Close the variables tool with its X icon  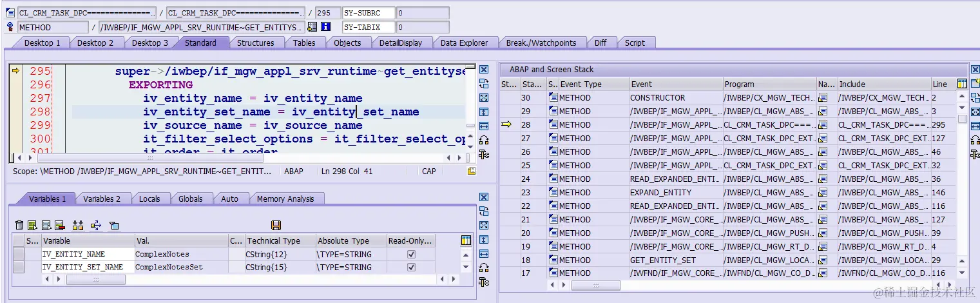coord(484,197)
